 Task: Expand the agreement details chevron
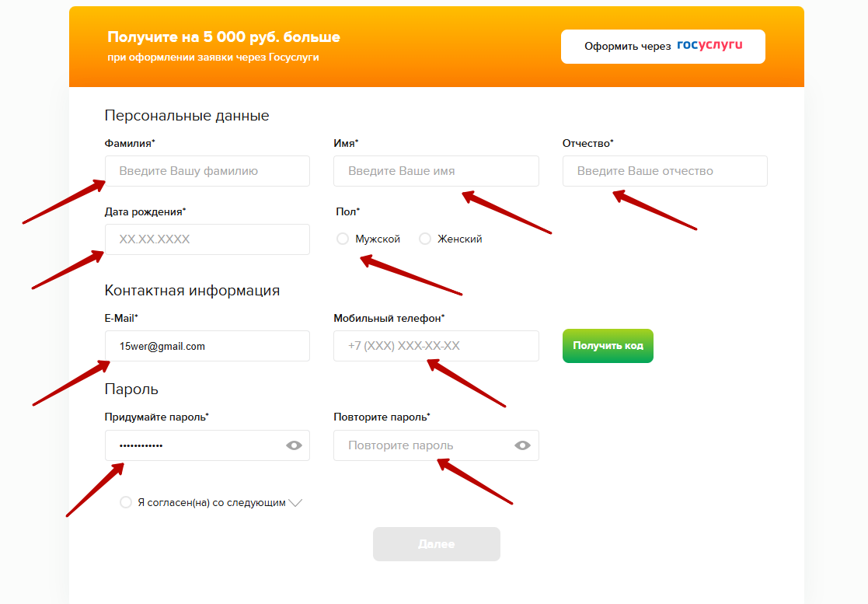tap(295, 503)
